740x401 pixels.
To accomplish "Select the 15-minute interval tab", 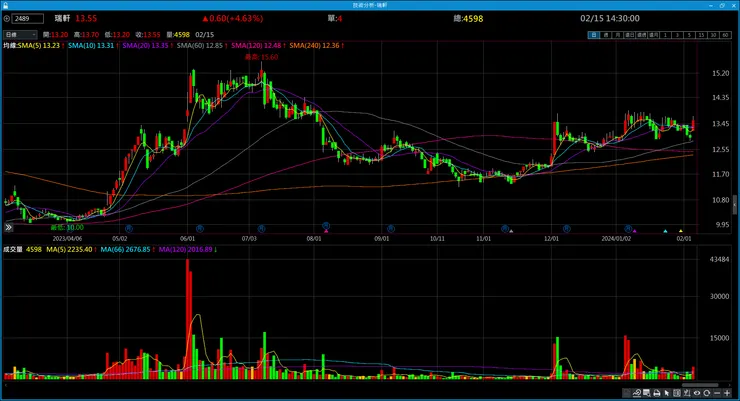I will tap(701, 35).
